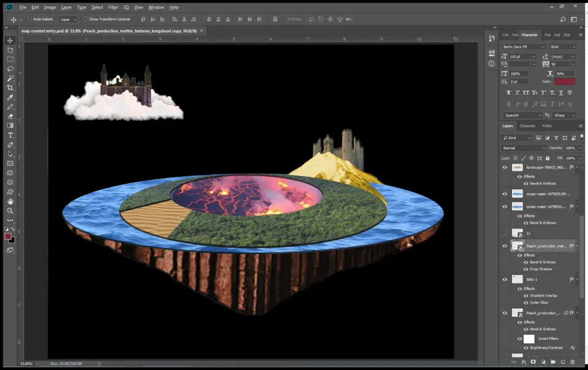This screenshot has height=370, width=588.
Task: Select the Path Selection arrow tool
Action: pyautogui.click(x=10, y=154)
